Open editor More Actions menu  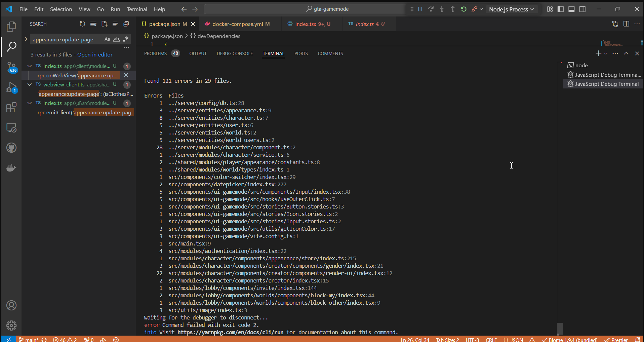point(637,24)
